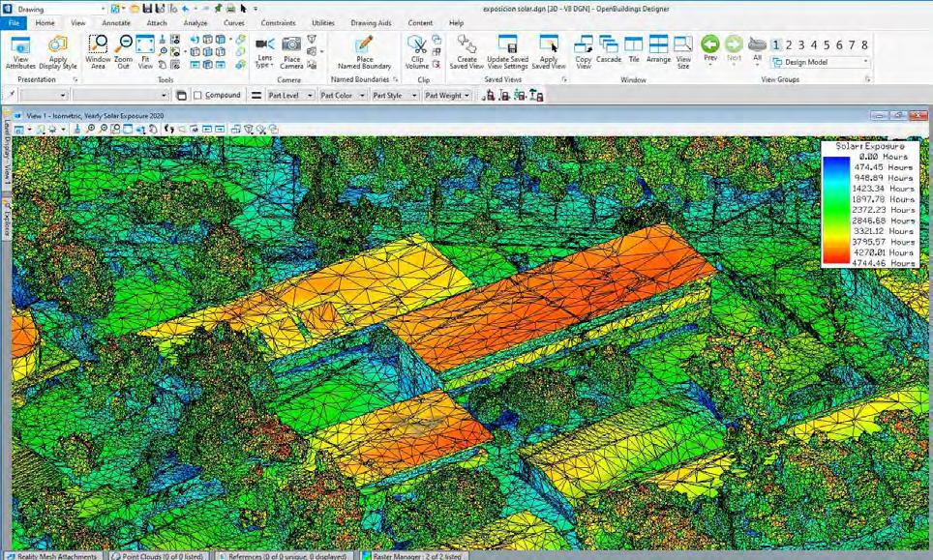Switch to the Analyze ribbon tab
The width and height of the screenshot is (933, 560).
coord(196,22)
